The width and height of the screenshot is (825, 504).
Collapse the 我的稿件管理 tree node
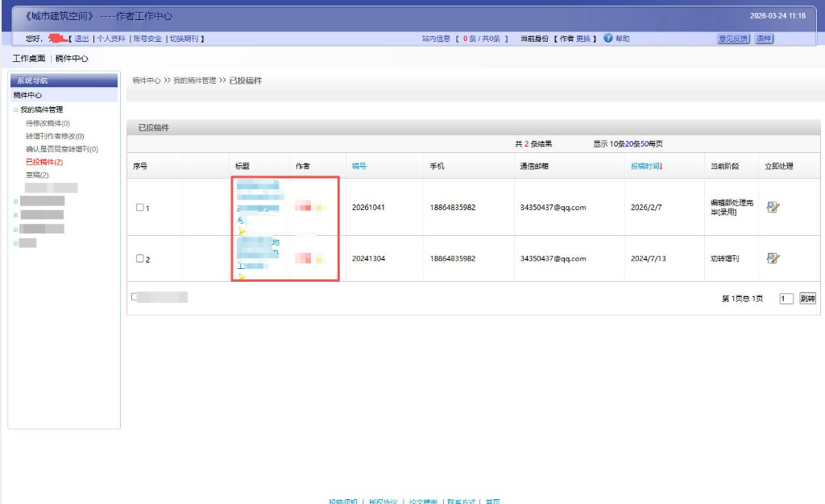click(x=15, y=109)
